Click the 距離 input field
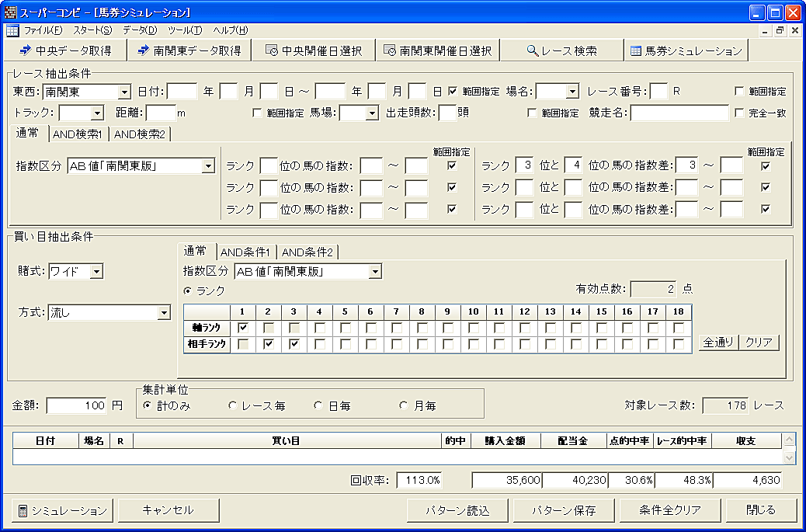Viewport: 806px width, 532px height. [x=162, y=113]
